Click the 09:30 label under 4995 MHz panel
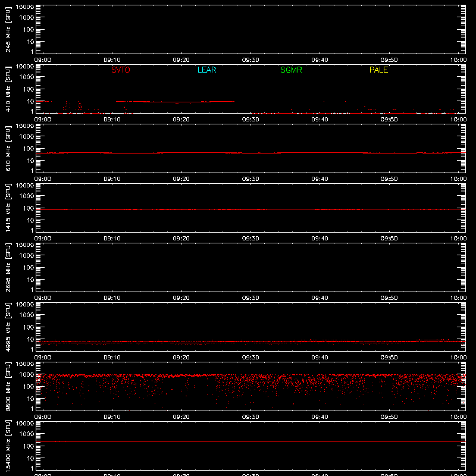 coord(250,358)
